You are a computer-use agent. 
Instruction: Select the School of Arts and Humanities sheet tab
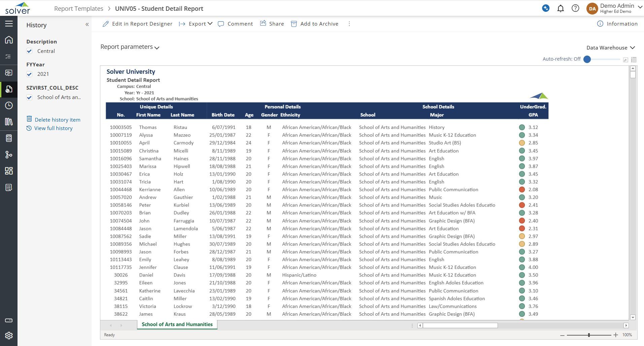click(177, 324)
